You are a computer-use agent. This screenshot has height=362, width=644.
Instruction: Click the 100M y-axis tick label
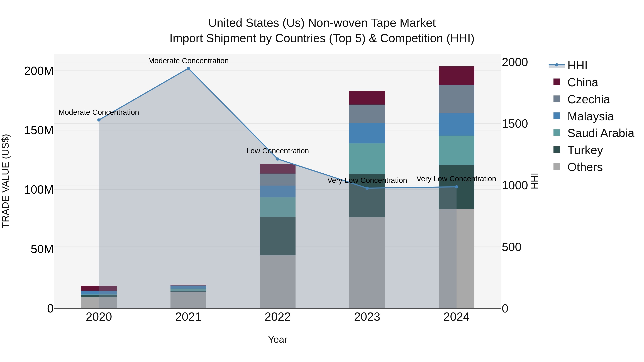pyautogui.click(x=39, y=190)
